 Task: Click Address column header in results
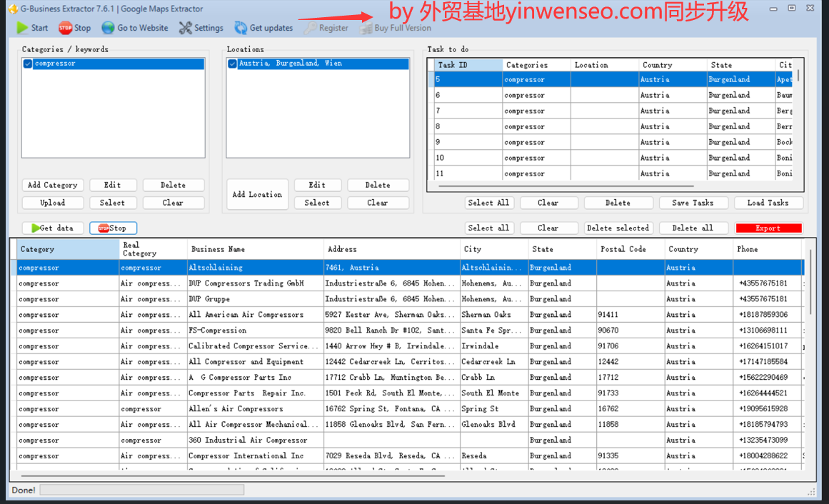(392, 249)
